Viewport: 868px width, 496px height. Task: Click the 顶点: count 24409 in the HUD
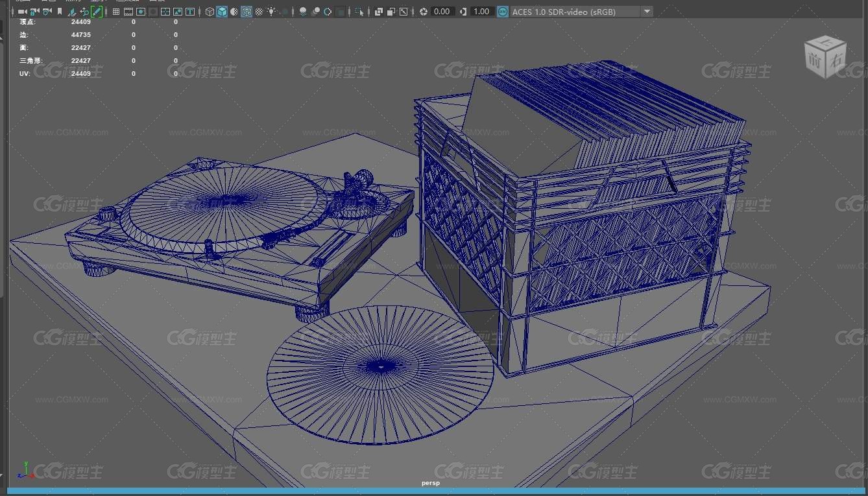click(81, 21)
